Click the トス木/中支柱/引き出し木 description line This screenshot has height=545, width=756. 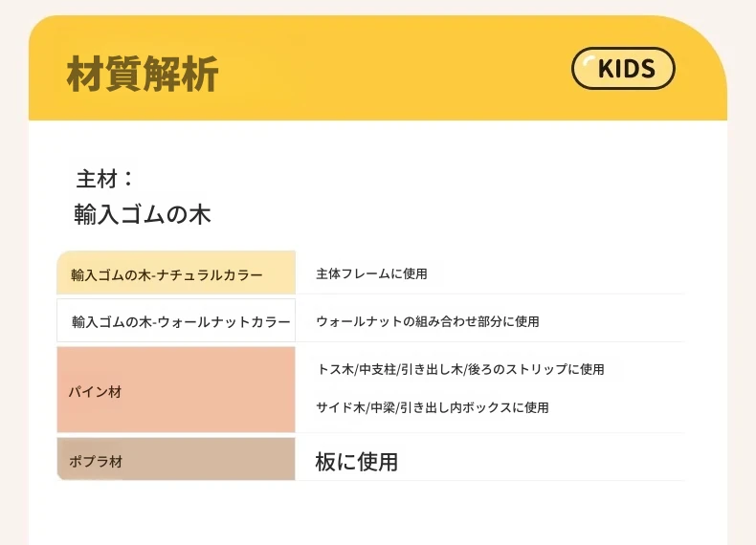(460, 369)
